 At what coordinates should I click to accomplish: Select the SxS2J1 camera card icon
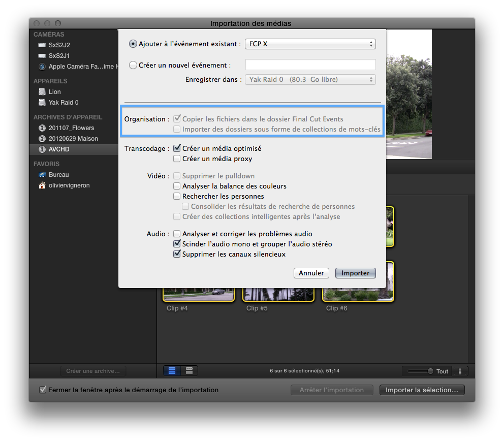coord(42,55)
